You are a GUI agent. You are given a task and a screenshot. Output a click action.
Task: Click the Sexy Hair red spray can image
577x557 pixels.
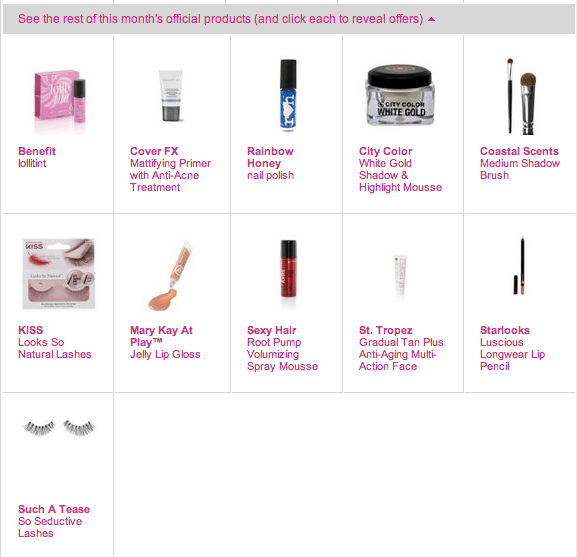click(288, 269)
